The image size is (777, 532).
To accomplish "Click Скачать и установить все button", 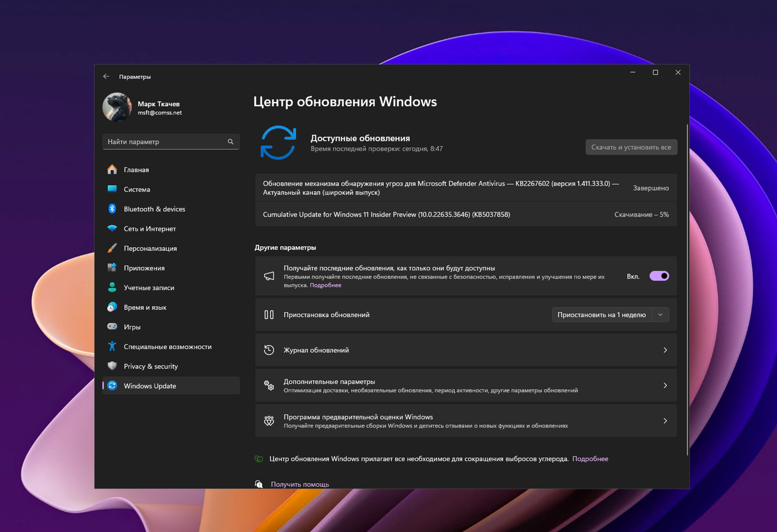I will tap(631, 147).
